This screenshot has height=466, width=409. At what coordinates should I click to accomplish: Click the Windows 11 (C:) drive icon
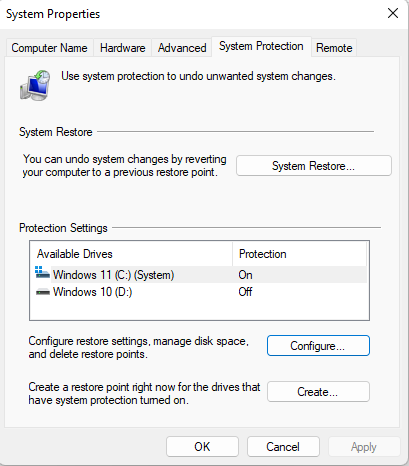pos(42,273)
